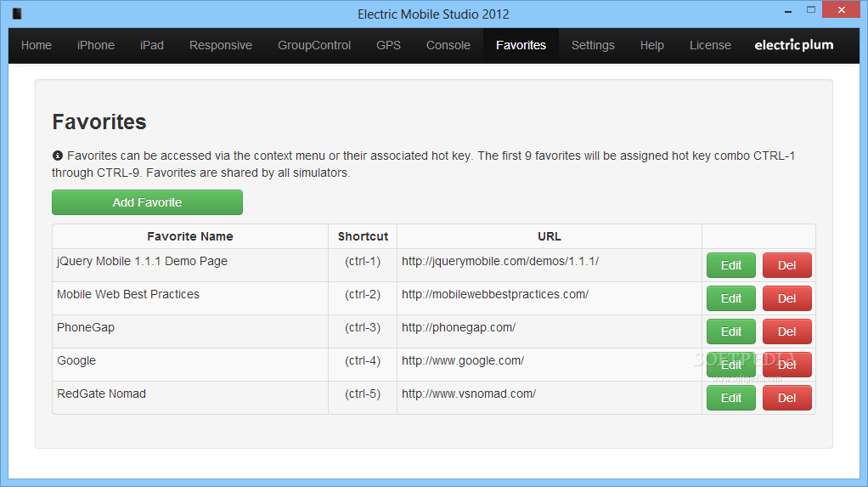Click the electricplum logo
This screenshot has height=487, width=868.
[794, 45]
